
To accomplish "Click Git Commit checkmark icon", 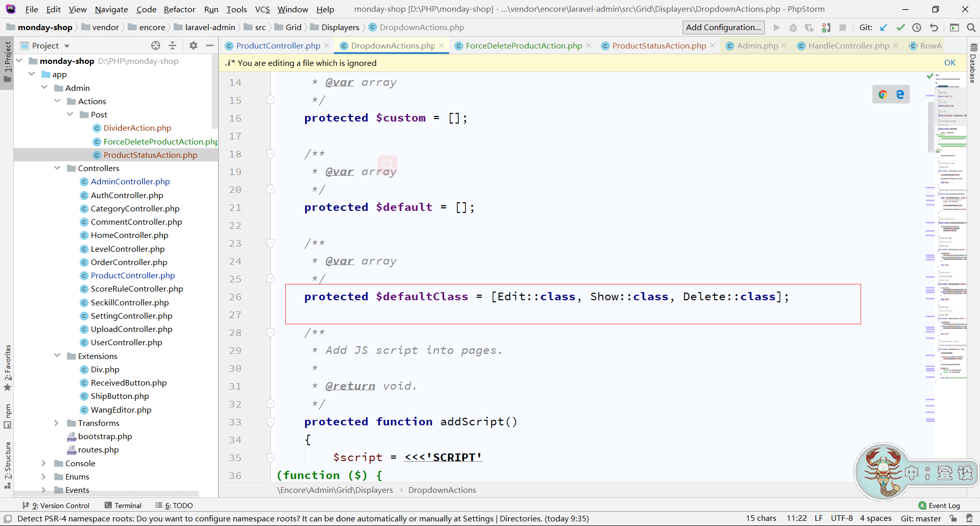I will pos(900,28).
